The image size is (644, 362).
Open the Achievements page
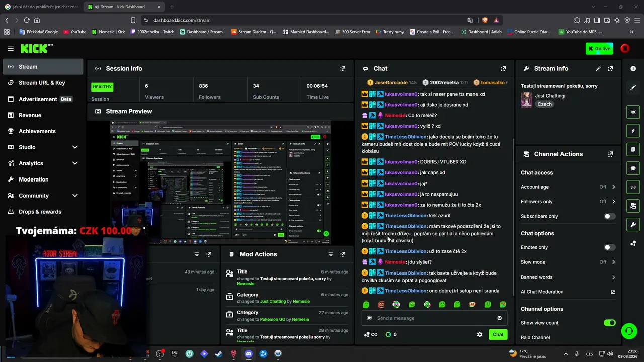(43, 131)
